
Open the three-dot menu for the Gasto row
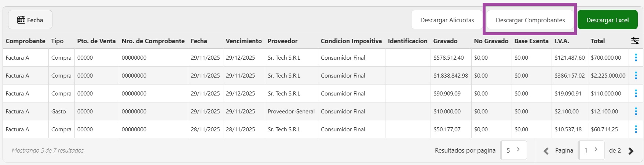pyautogui.click(x=636, y=111)
